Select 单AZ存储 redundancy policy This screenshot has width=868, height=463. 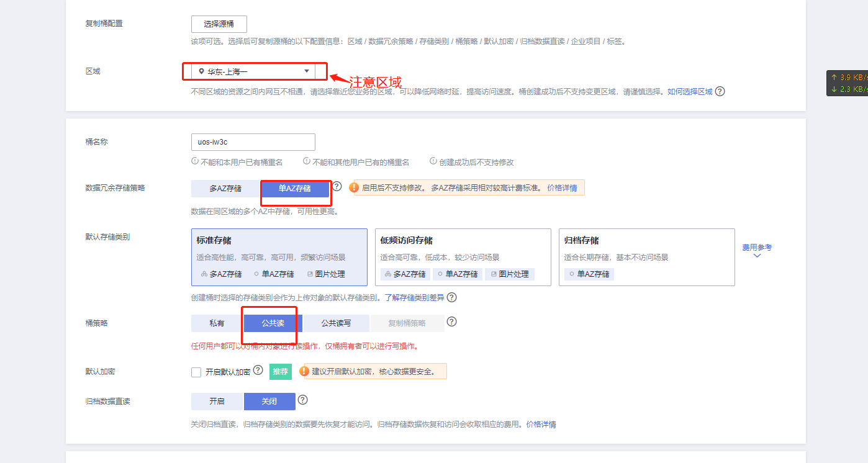pos(294,188)
